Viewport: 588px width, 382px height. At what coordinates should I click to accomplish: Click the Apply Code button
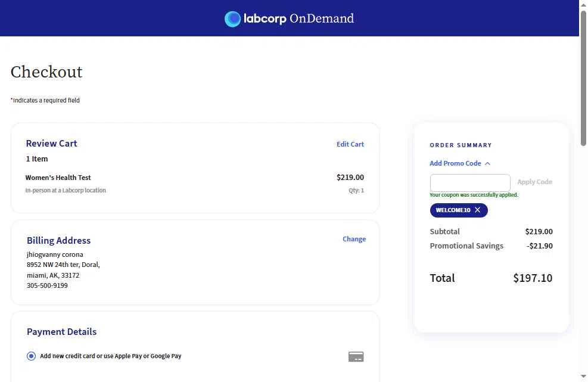(x=535, y=182)
